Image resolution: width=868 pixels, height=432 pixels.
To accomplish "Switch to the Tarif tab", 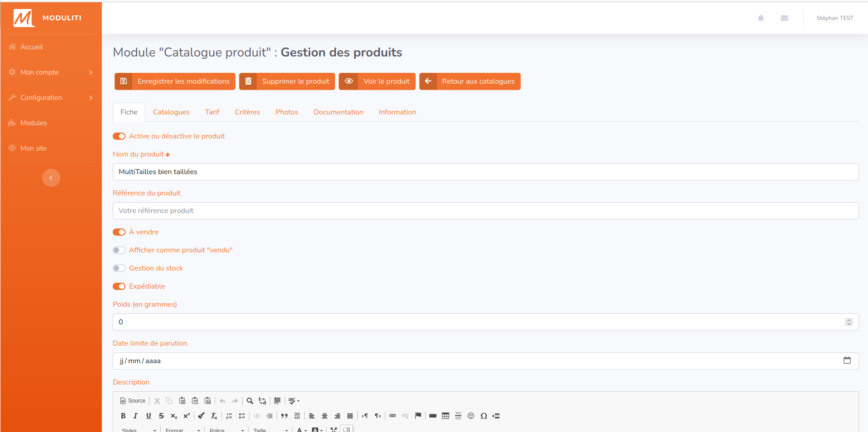I will tap(212, 112).
